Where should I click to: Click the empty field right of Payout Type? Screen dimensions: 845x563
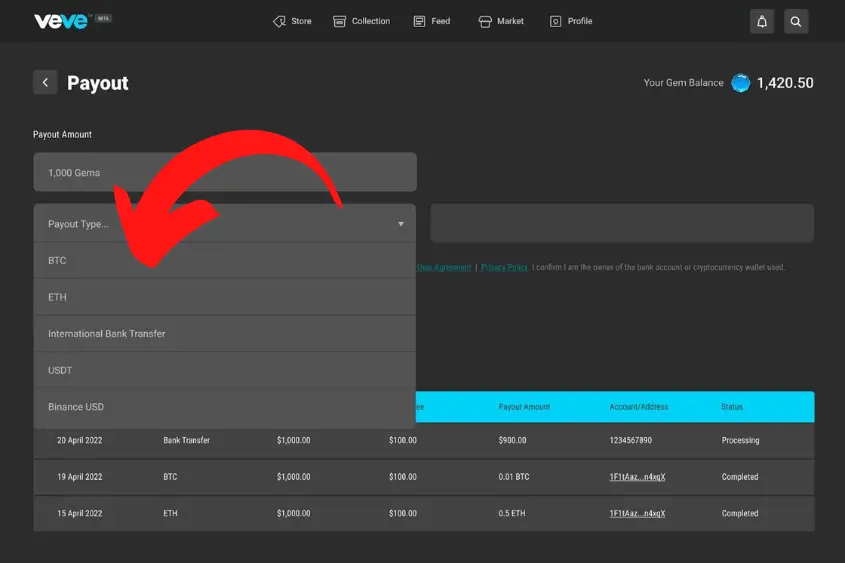622,223
